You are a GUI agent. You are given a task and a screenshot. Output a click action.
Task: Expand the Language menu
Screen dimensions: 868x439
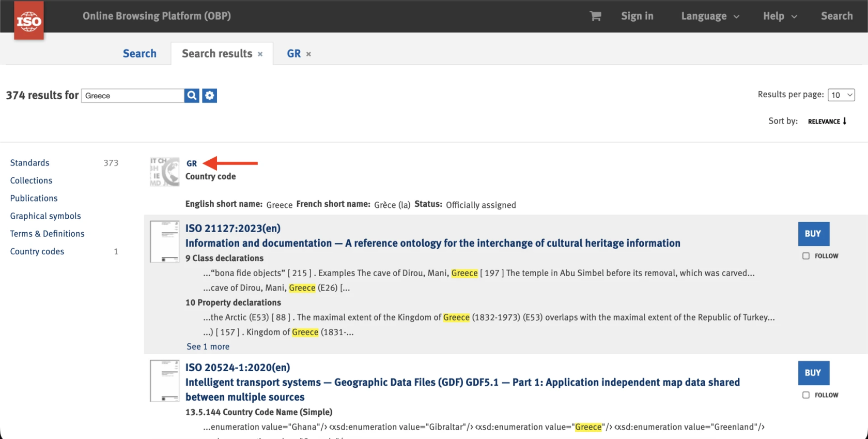(710, 16)
